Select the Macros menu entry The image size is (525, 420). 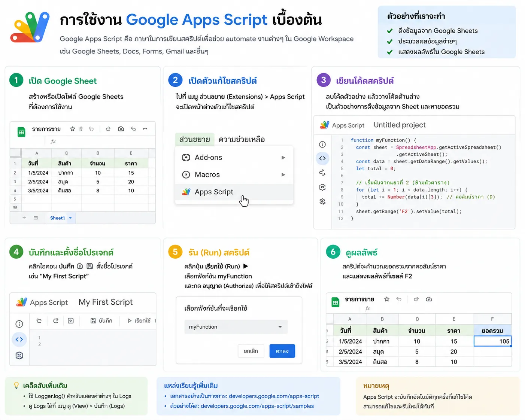[x=234, y=175]
